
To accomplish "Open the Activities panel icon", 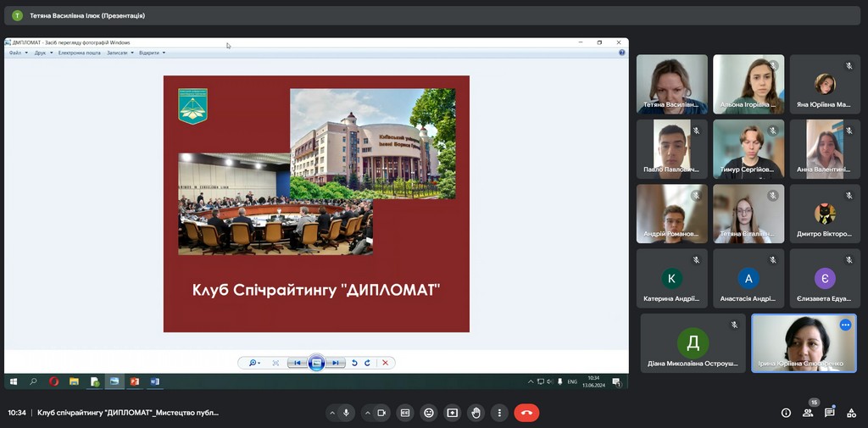I will pyautogui.click(x=851, y=413).
